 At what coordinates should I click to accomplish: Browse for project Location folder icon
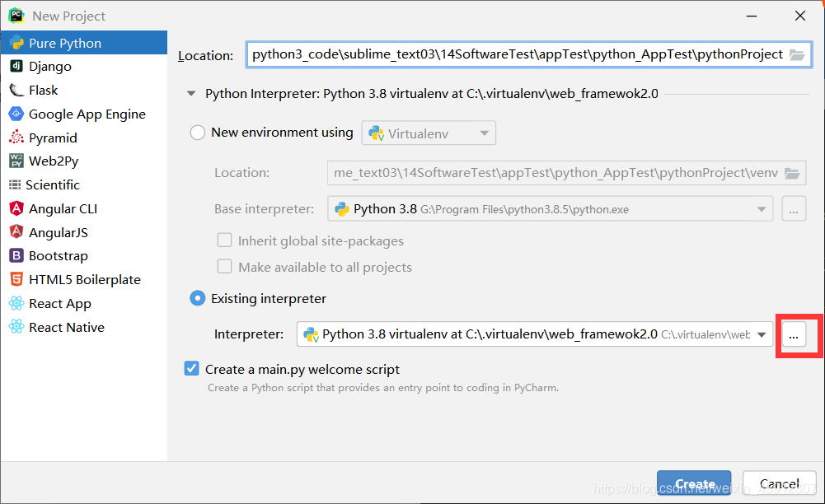point(797,54)
